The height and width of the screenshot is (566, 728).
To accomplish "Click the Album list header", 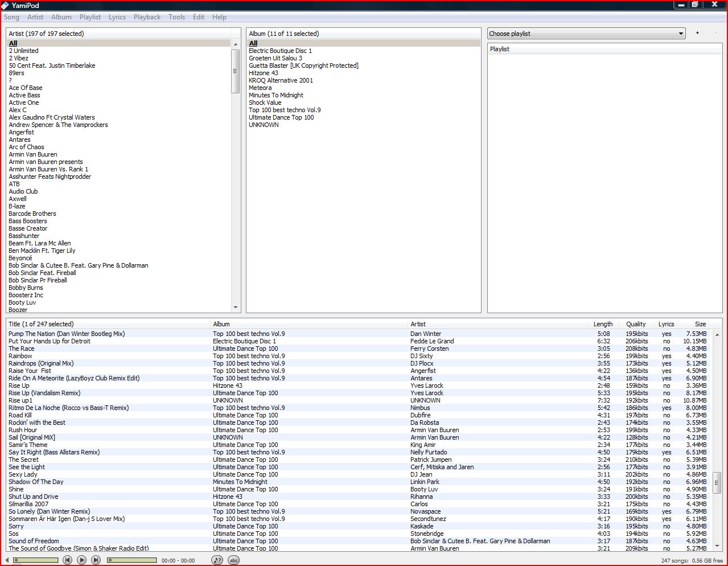I will [x=363, y=34].
